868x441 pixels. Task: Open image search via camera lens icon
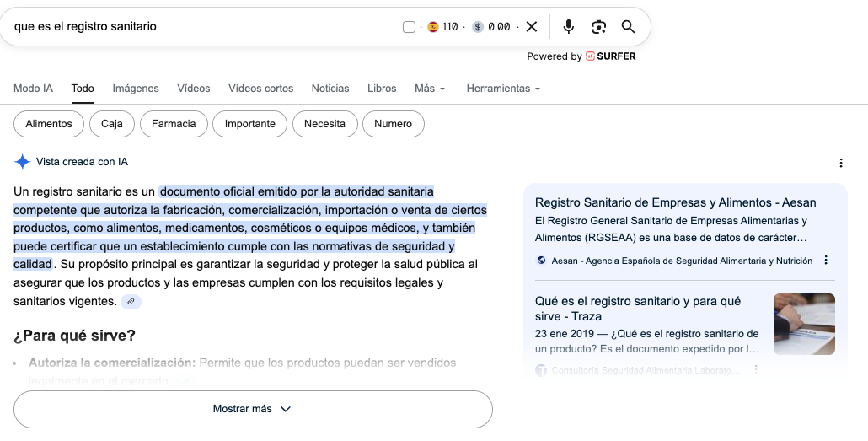(x=598, y=27)
